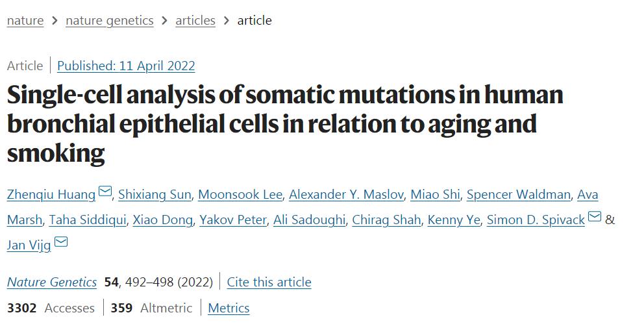The height and width of the screenshot is (328, 644).
Task: Open the Metrics page
Action: (x=229, y=308)
